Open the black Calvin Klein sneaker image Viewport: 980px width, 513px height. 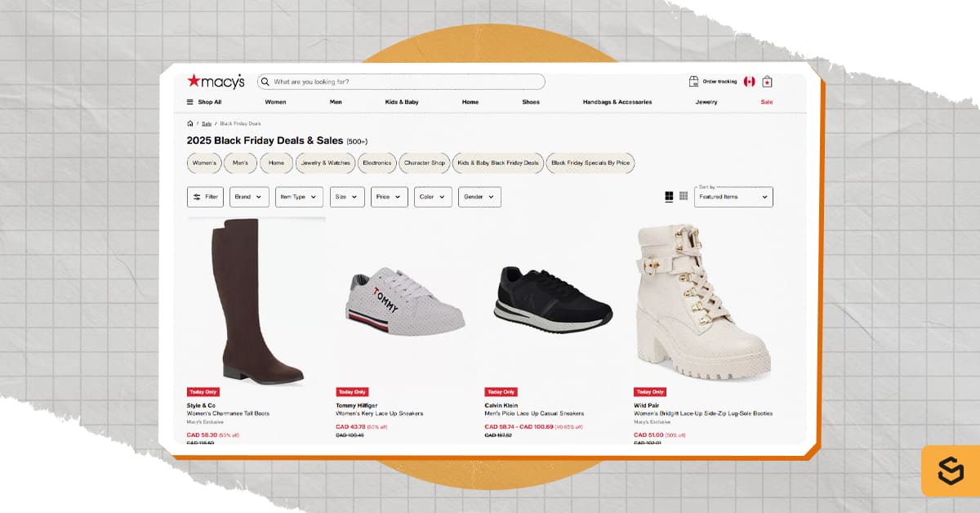coord(554,300)
